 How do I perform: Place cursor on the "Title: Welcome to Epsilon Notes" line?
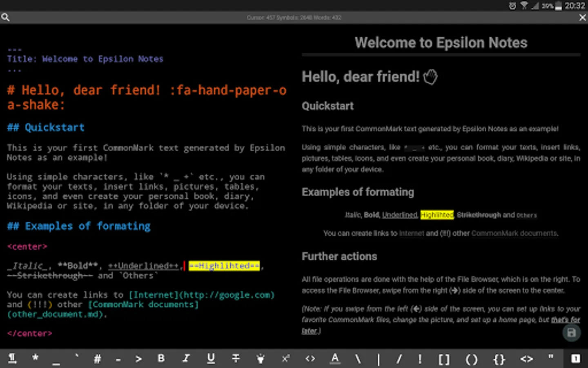pos(85,59)
